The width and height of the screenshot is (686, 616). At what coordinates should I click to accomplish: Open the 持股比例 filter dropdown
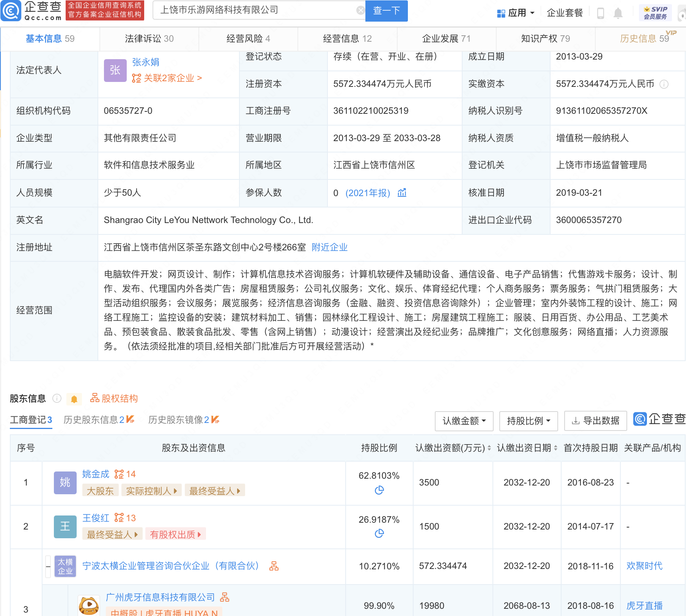tap(529, 421)
